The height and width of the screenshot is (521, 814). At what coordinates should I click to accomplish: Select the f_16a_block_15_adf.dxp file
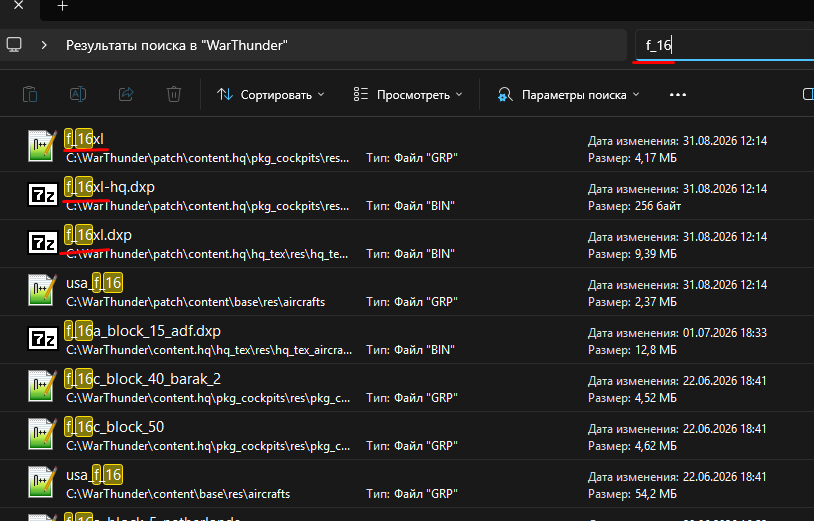(x=407, y=340)
